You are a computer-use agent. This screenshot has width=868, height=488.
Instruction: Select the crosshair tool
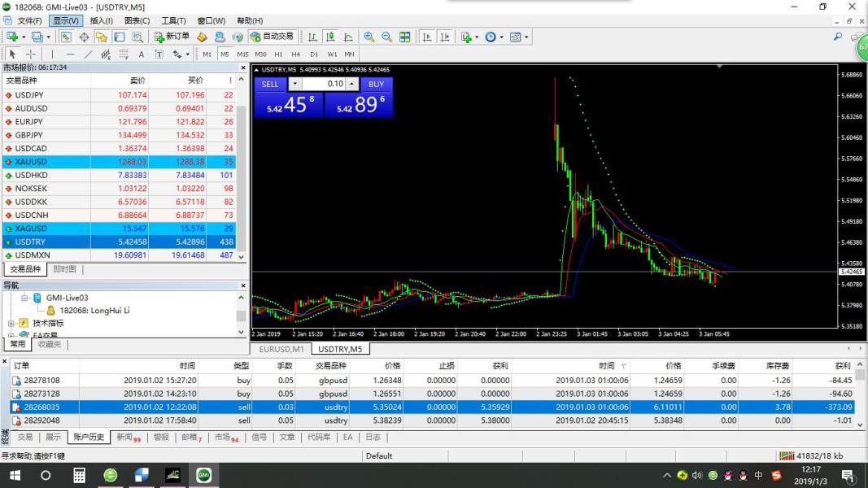31,54
